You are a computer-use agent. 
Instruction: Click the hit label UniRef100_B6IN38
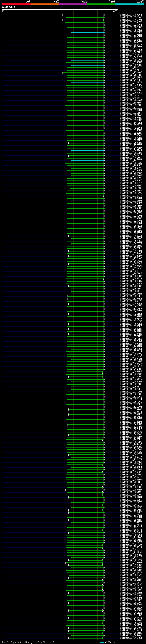(x=131, y=188)
